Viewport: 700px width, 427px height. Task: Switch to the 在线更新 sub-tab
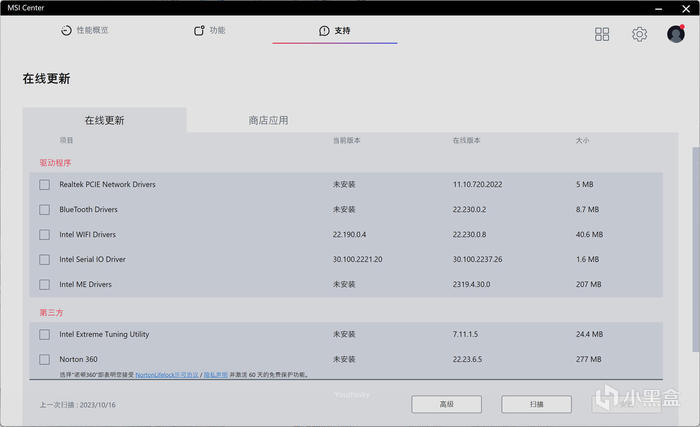point(104,120)
